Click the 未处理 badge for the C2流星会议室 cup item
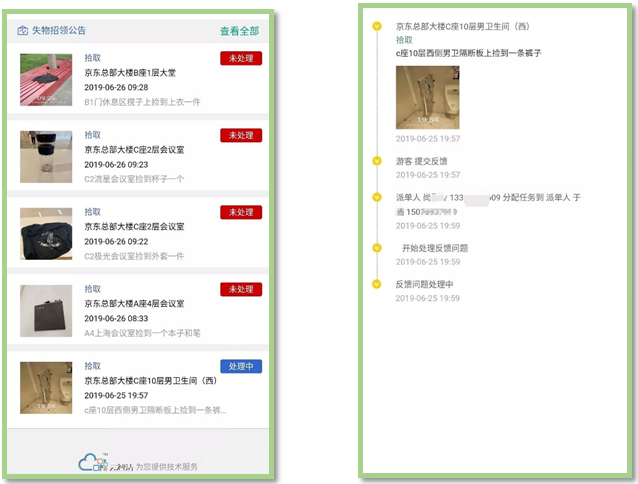The height and width of the screenshot is (484, 638). 241,135
